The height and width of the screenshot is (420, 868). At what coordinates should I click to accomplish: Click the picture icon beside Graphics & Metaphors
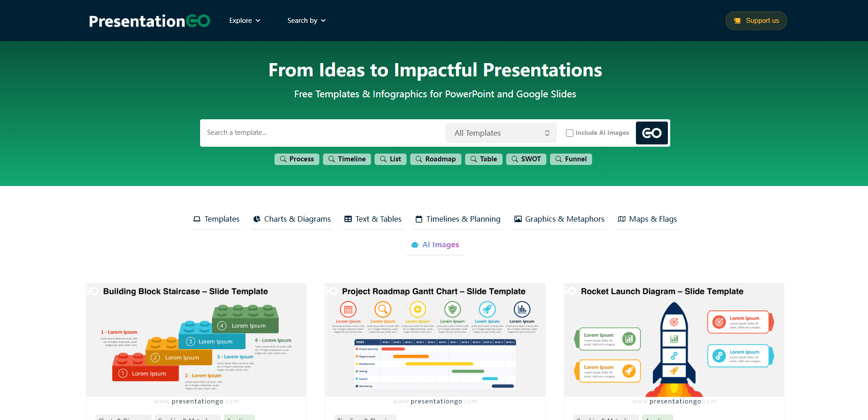tap(518, 219)
